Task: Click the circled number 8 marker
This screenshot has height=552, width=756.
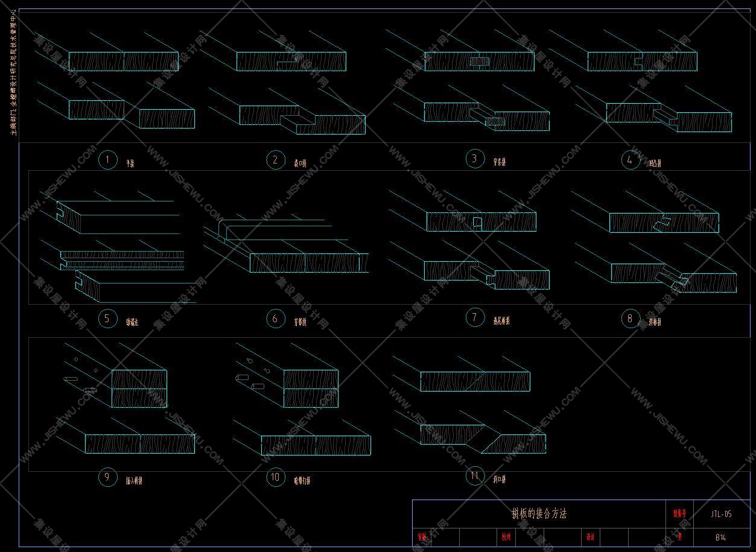Action: click(631, 319)
